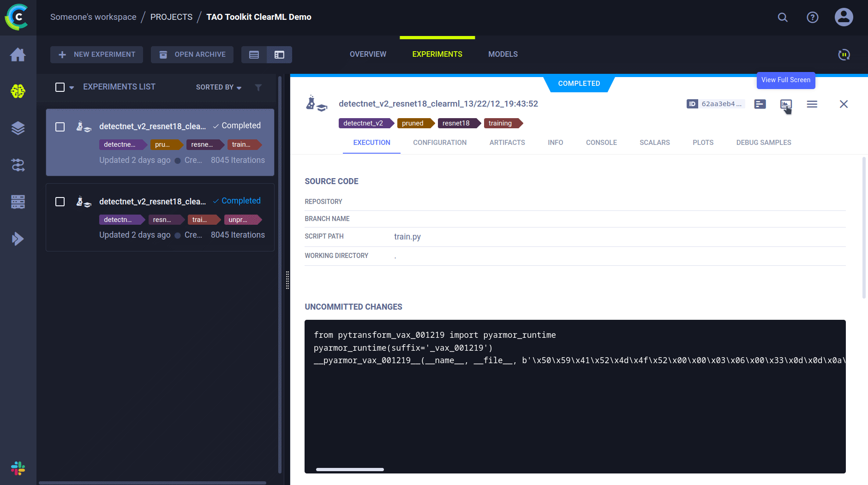Click the pruned tag in details header
Image resolution: width=868 pixels, height=485 pixels.
(415, 123)
